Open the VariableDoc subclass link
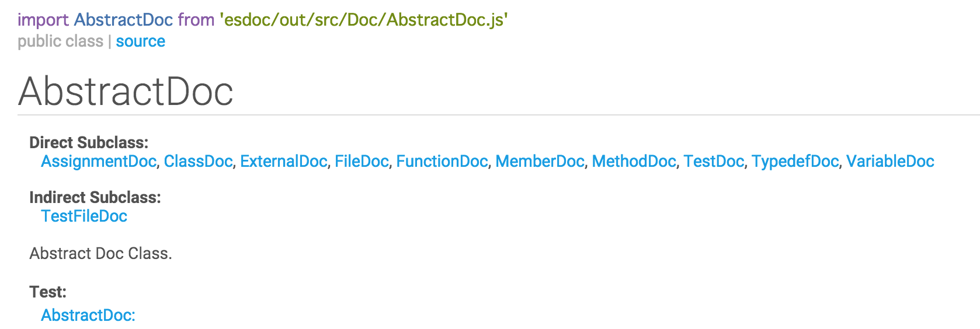This screenshot has width=980, height=329. [x=890, y=162]
